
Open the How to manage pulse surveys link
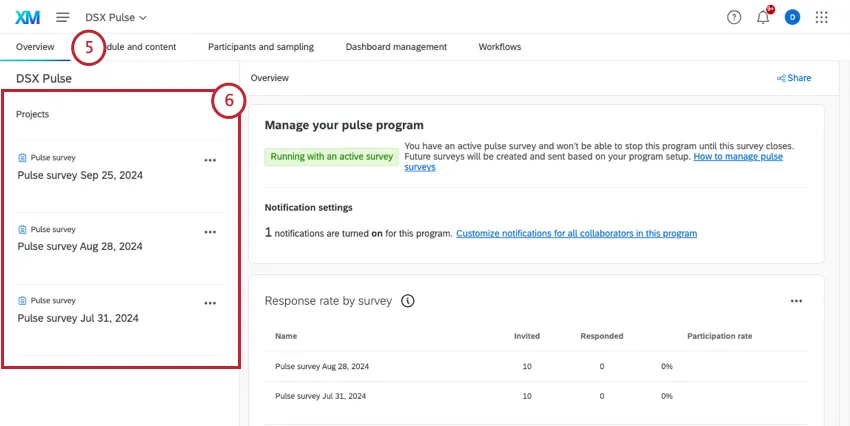pyautogui.click(x=738, y=157)
